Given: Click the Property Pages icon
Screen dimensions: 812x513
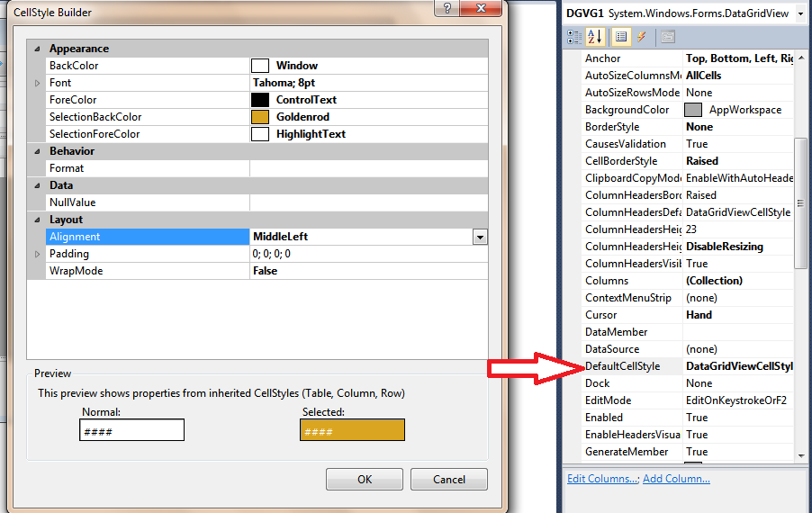Looking at the screenshot, I should [667, 37].
